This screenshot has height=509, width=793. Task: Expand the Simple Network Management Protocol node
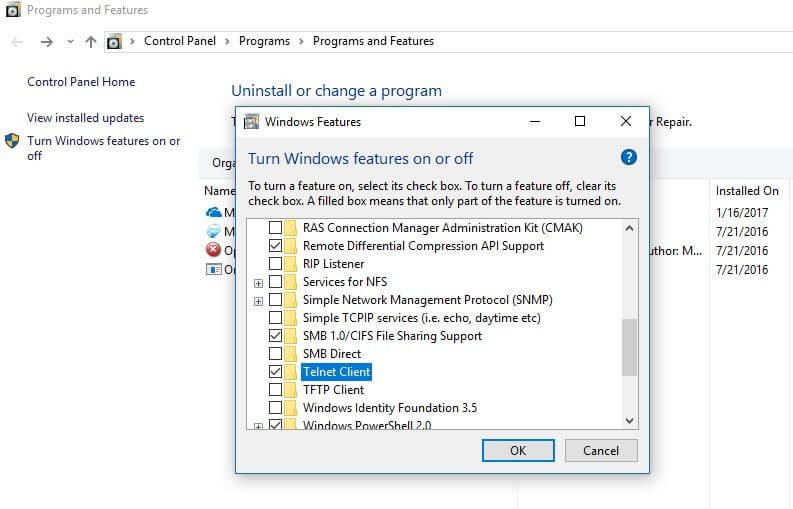(258, 302)
